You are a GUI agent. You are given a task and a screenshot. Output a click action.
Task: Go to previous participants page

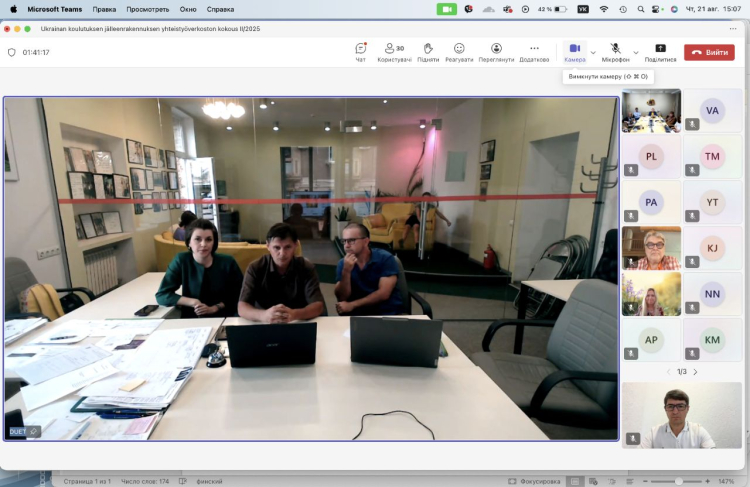click(x=668, y=372)
